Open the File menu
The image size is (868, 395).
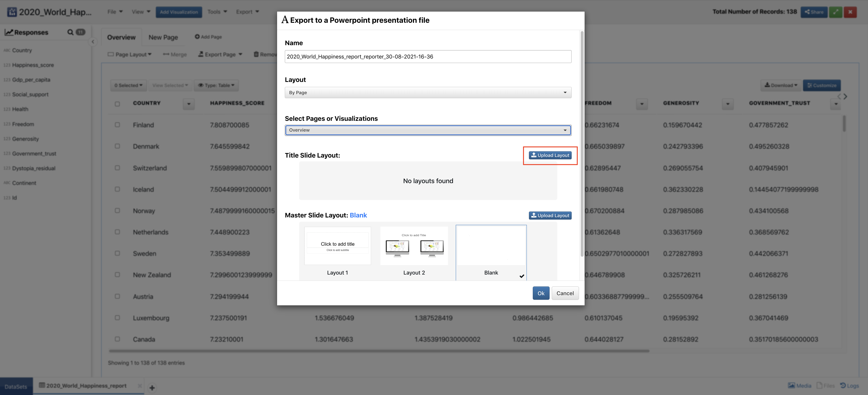pyautogui.click(x=115, y=12)
